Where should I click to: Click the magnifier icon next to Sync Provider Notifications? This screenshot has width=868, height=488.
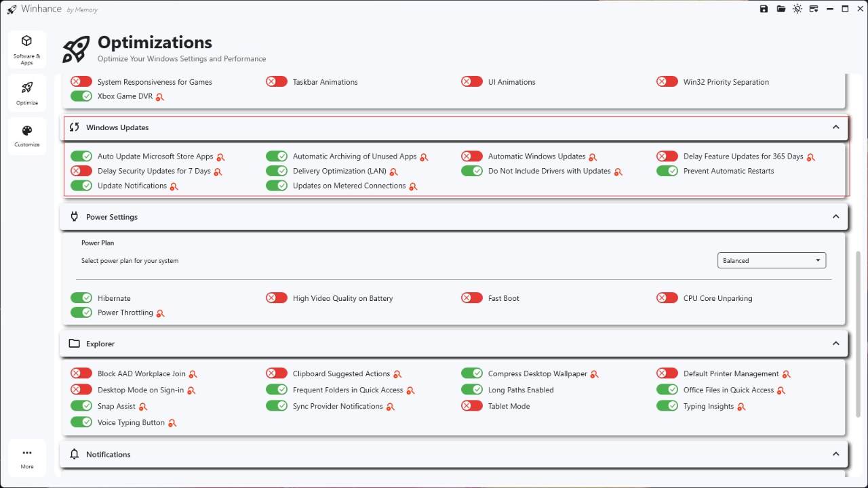click(390, 407)
